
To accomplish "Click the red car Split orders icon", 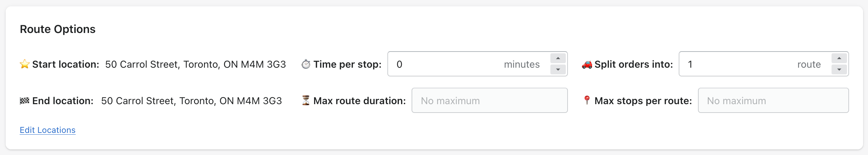I will tap(587, 65).
